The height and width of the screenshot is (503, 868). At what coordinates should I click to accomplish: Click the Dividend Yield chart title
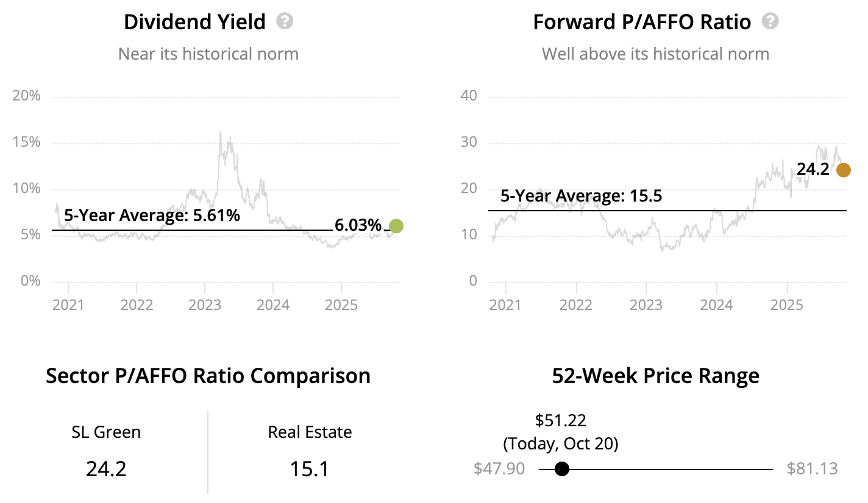tap(194, 23)
